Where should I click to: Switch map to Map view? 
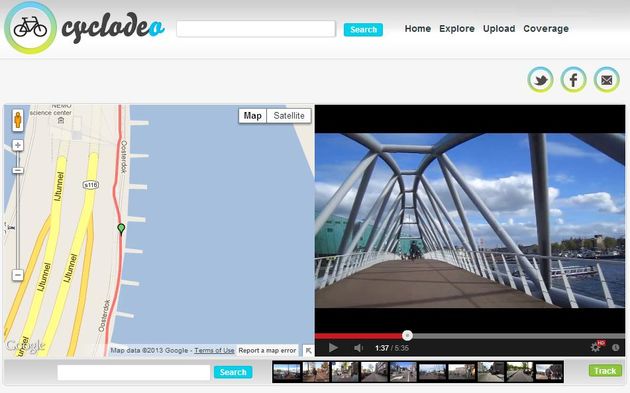[252, 116]
